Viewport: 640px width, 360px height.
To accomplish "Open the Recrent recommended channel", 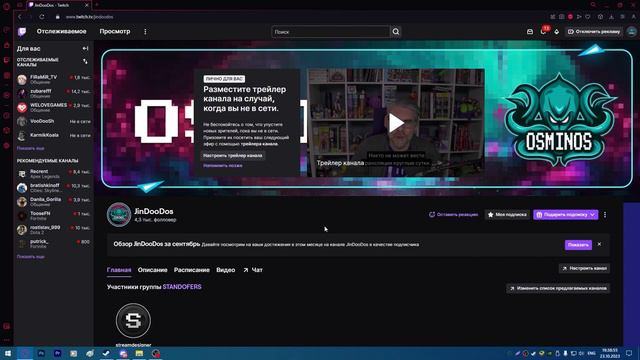I will point(53,174).
